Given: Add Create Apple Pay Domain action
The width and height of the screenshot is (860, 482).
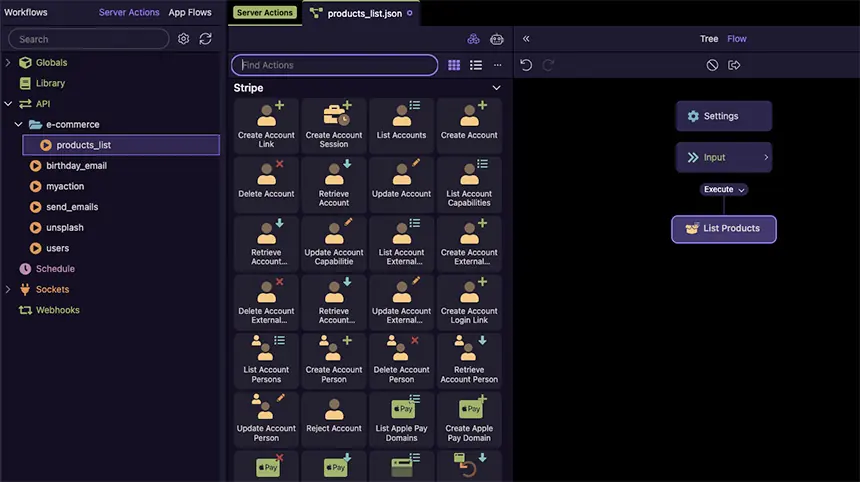Looking at the screenshot, I should coord(469,419).
